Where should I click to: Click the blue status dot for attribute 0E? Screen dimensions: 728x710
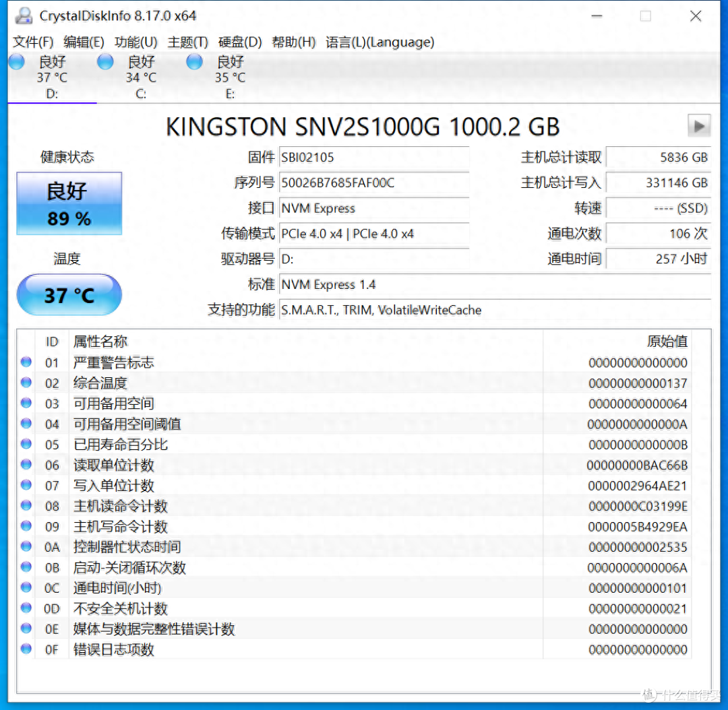coord(26,628)
